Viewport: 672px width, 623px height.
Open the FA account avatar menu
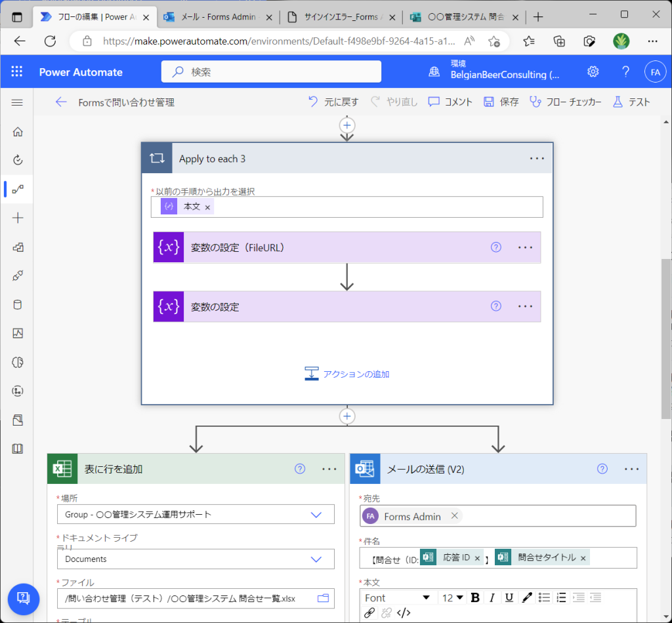click(655, 72)
